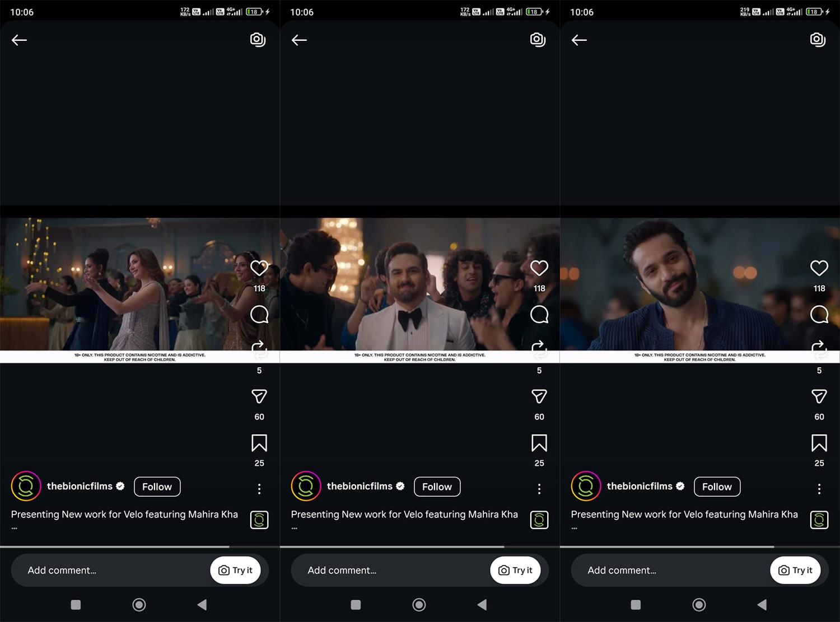
Task: Tap the repost icon in the right screenshot
Action: click(819, 349)
